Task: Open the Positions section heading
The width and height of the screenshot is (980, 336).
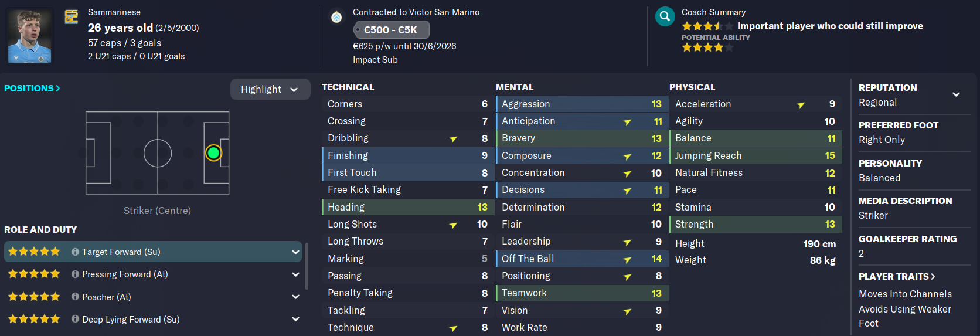Action: pos(32,88)
